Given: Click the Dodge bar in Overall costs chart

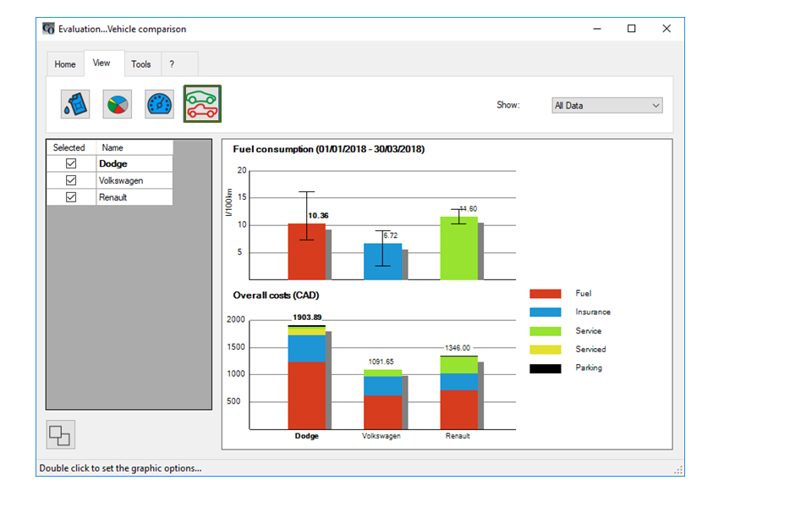Looking at the screenshot, I should pyautogui.click(x=306, y=381).
